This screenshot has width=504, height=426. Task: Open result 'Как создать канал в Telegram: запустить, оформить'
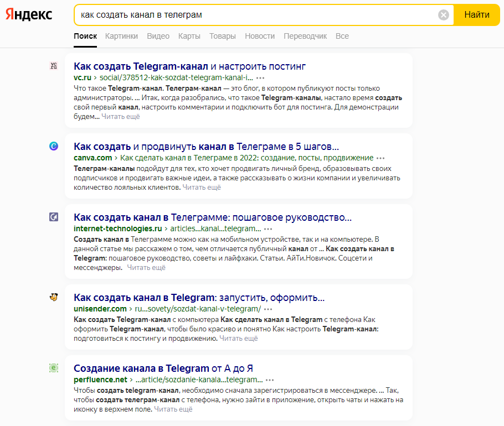pyautogui.click(x=199, y=298)
